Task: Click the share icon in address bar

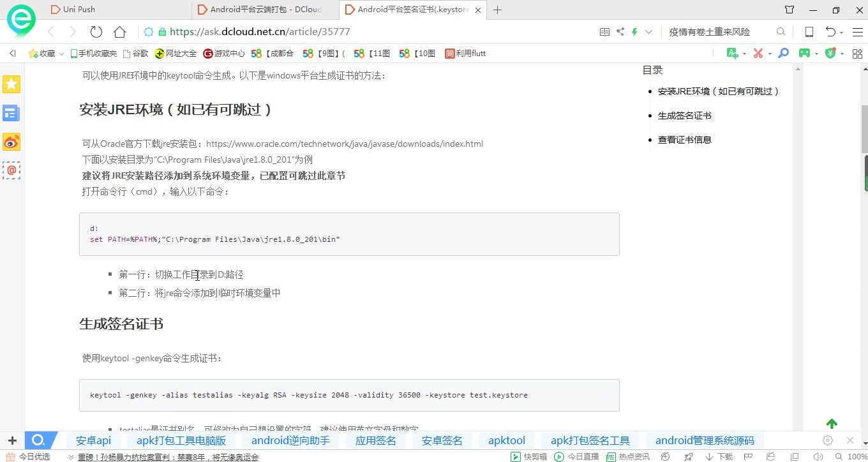Action: (x=620, y=32)
